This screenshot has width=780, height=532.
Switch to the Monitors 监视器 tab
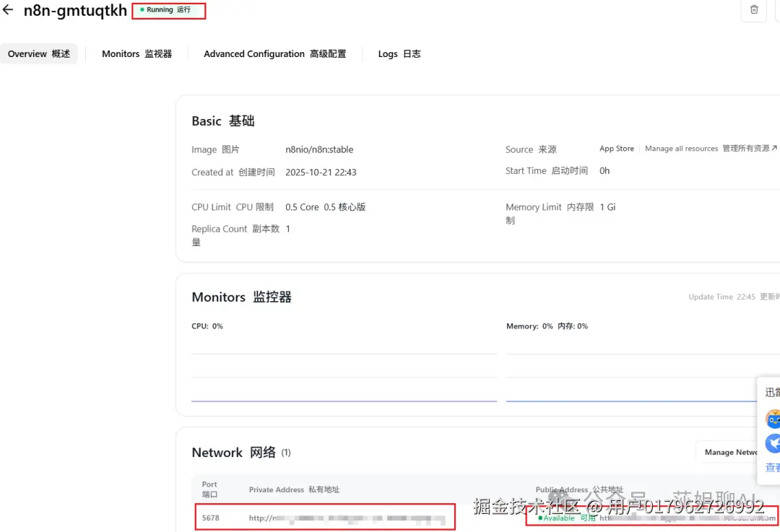[x=136, y=53]
